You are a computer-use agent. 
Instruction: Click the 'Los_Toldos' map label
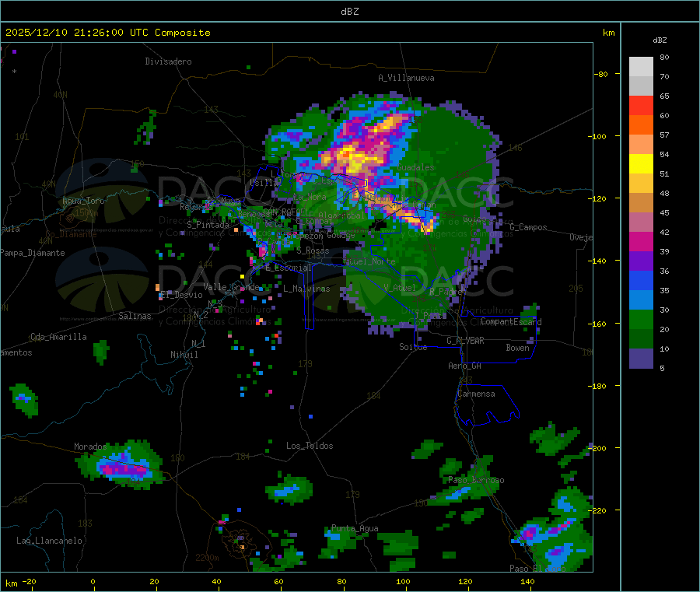click(x=310, y=446)
